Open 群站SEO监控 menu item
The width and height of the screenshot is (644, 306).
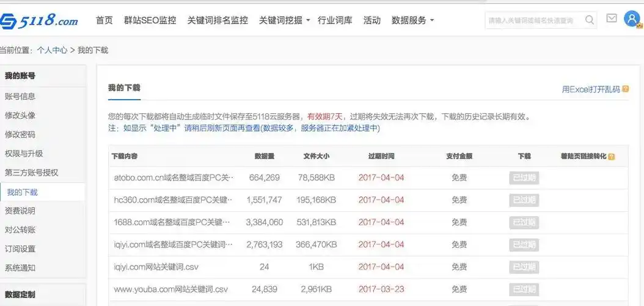click(x=150, y=20)
